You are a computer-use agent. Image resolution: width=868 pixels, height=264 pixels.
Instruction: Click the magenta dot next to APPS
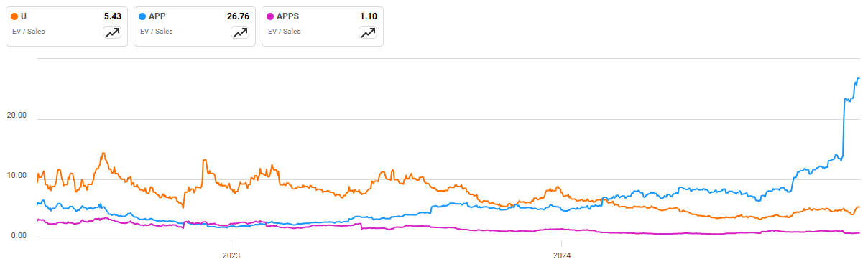point(271,16)
